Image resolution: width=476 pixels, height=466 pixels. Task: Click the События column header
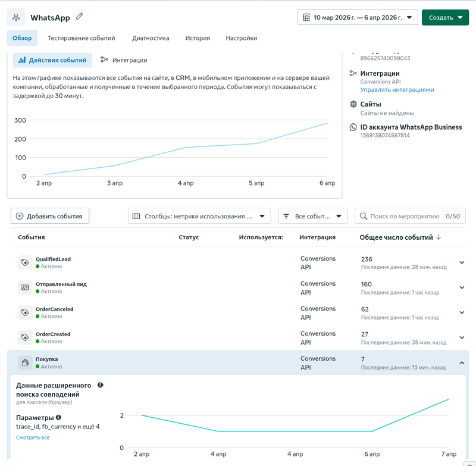tap(32, 237)
